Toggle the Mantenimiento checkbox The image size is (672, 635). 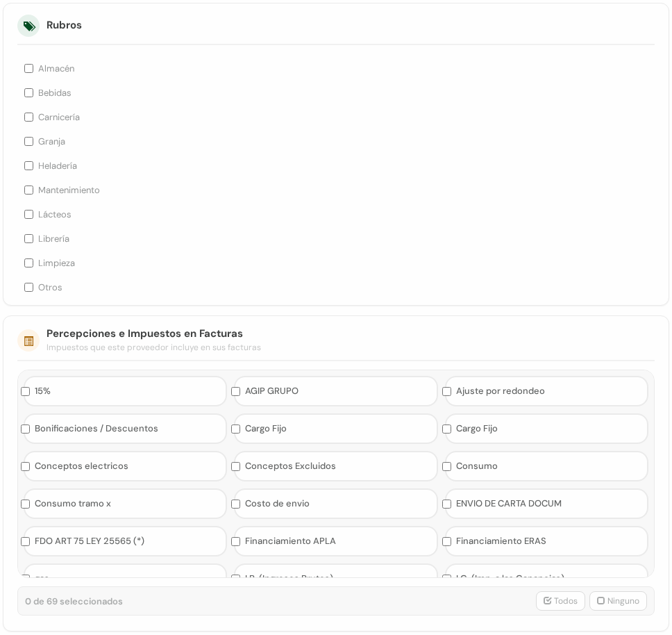(x=28, y=190)
